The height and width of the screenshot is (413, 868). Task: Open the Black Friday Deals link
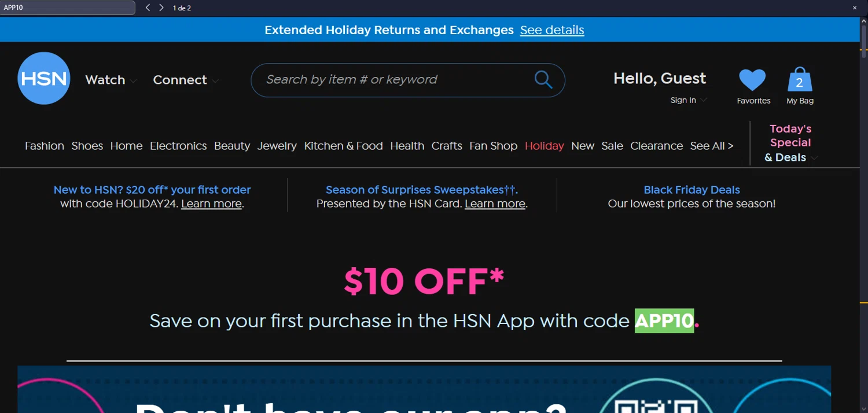coord(692,190)
